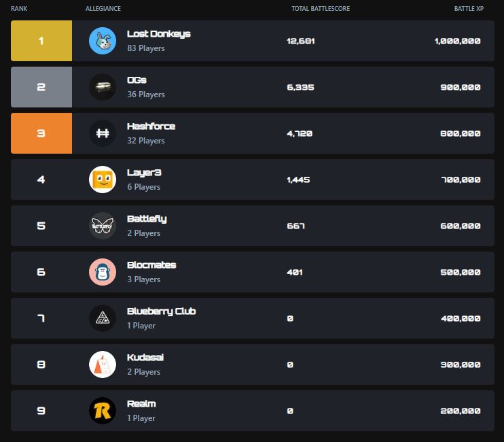Click the orange rank 3 badge

pyautogui.click(x=41, y=133)
